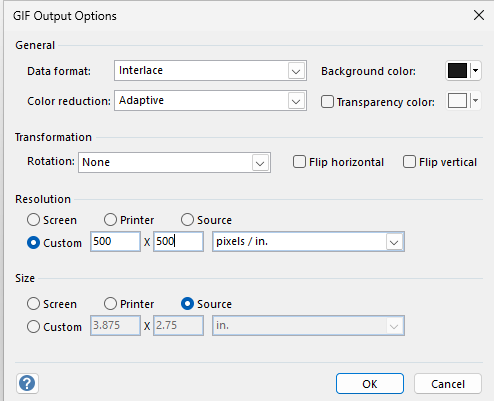Viewport: 494px width, 401px height.
Task: Select Screen under Size
Action: [33, 304]
